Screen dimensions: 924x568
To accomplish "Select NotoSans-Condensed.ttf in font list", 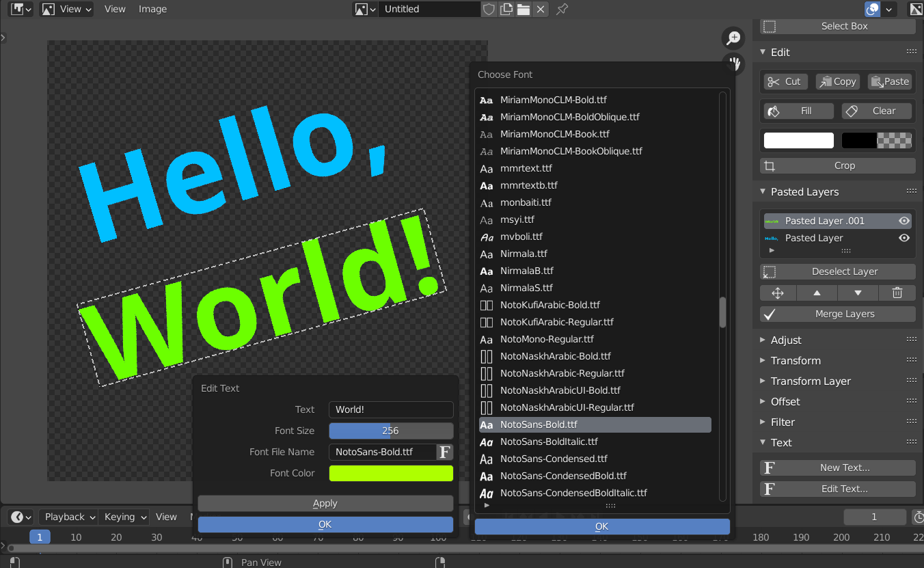I will point(554,459).
